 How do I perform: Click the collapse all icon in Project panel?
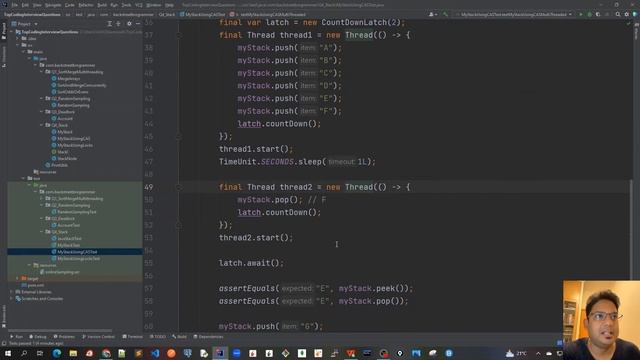point(118,24)
